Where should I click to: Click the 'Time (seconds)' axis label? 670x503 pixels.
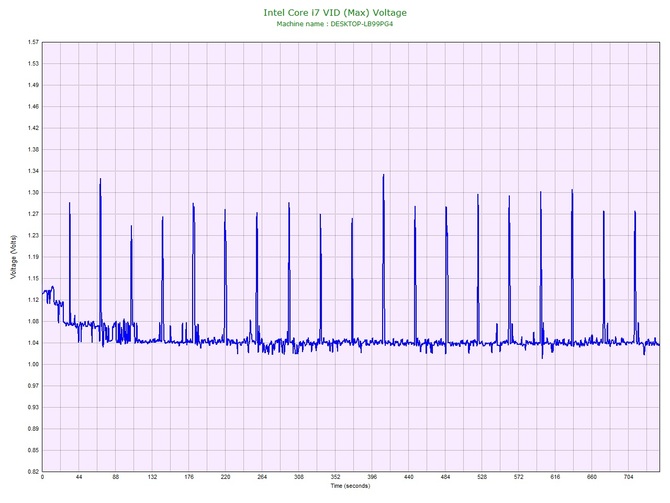[x=350, y=486]
